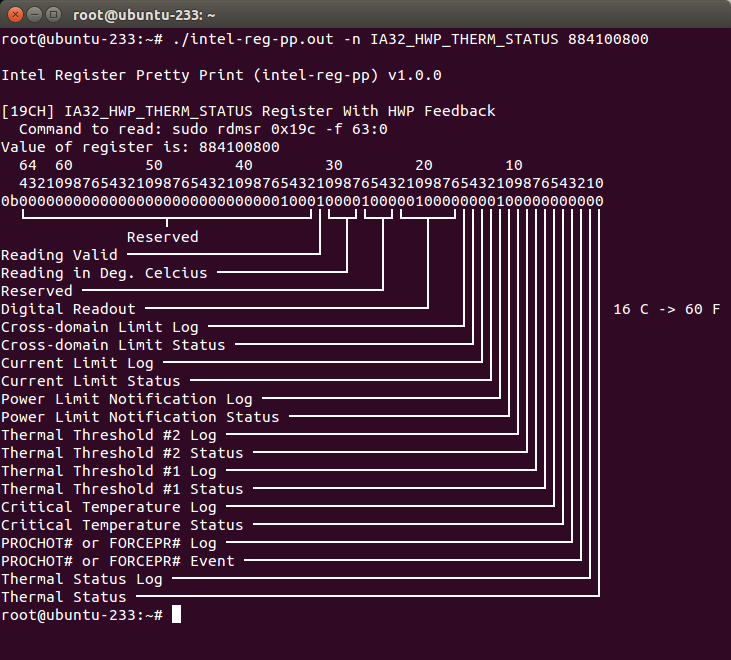Maximize the terminal window
Viewport: 731px width, 660px height.
tap(54, 15)
